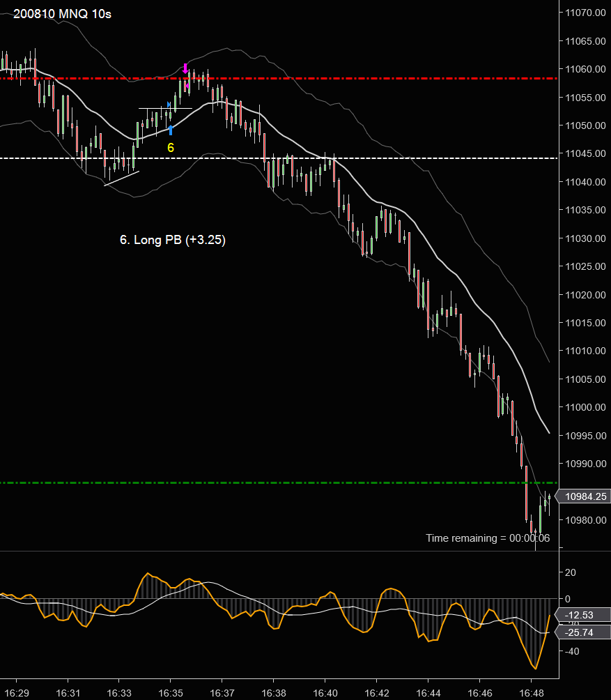Select the short white trendline under the lows
611x700 pixels.
coord(122,178)
